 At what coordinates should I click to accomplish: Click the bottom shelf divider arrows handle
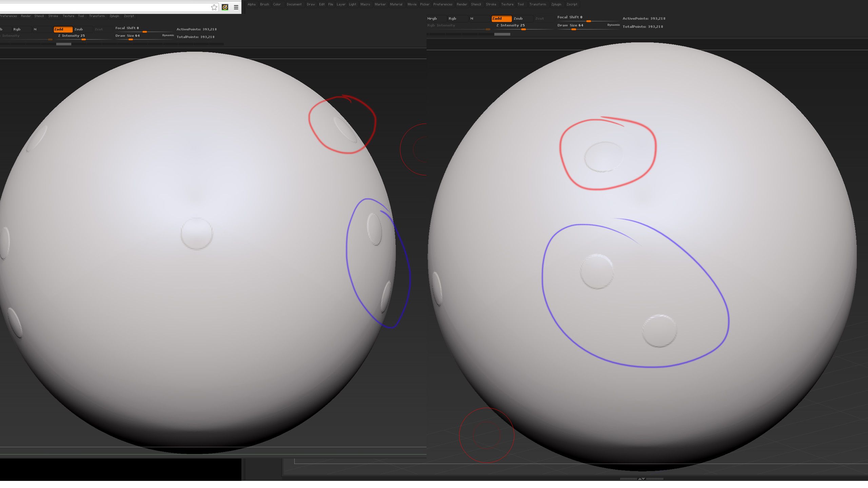click(x=642, y=479)
